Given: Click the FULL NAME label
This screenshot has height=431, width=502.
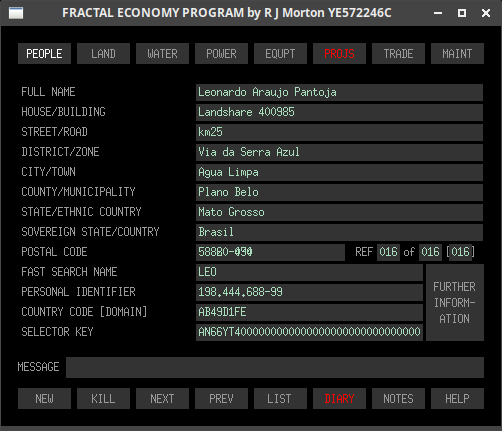Looking at the screenshot, I should point(48,92).
